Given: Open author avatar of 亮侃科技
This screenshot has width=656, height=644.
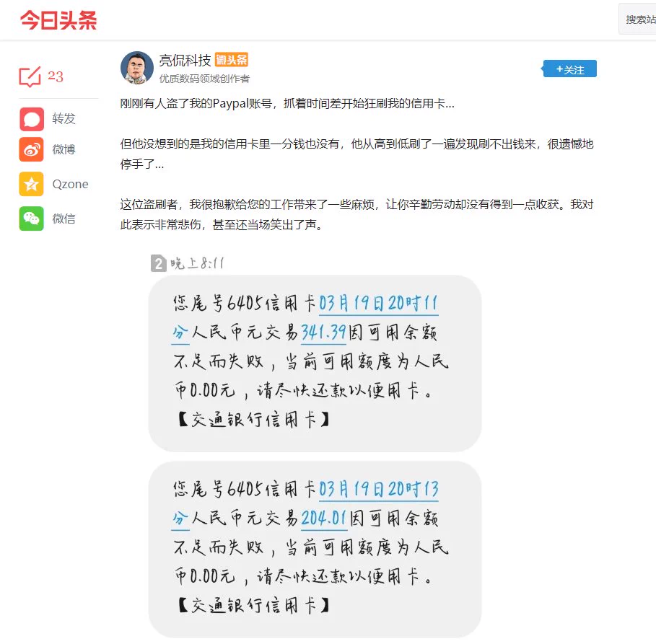Looking at the screenshot, I should click(137, 68).
